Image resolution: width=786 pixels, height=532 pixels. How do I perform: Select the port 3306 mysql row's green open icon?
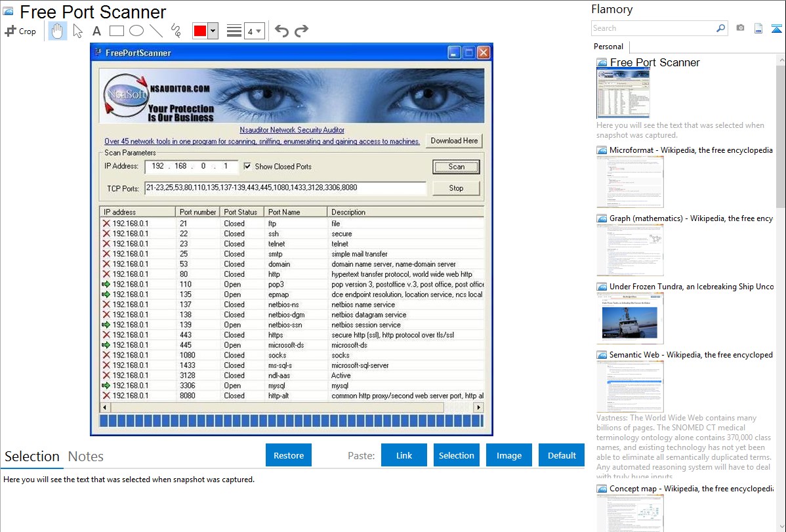106,386
